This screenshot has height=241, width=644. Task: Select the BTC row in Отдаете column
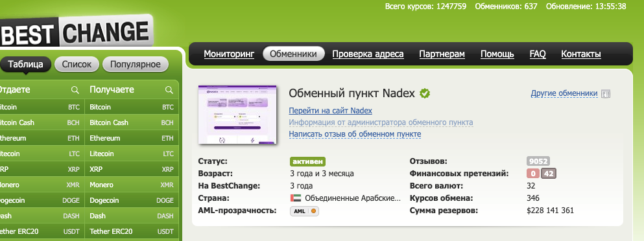(42, 107)
